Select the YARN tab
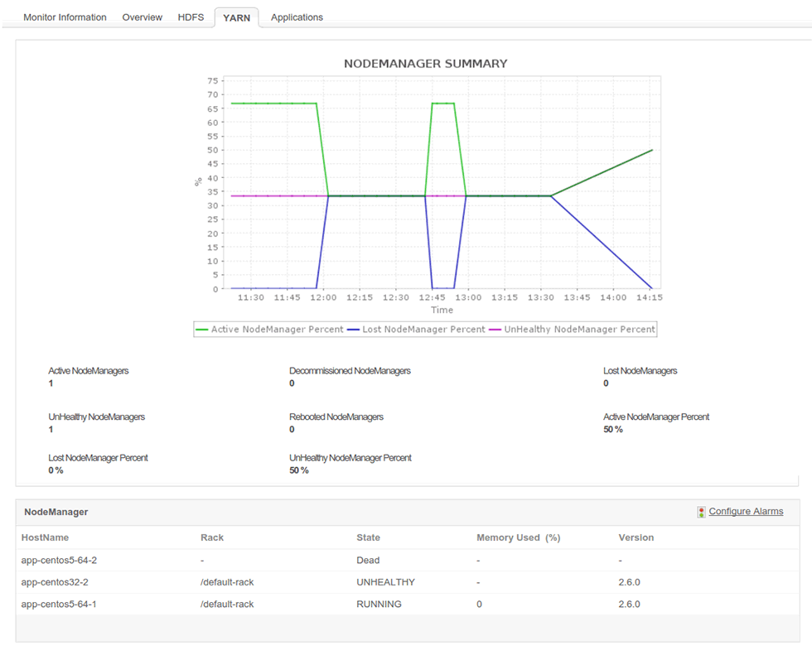Image resolution: width=812 pixels, height=660 pixels. click(x=237, y=17)
